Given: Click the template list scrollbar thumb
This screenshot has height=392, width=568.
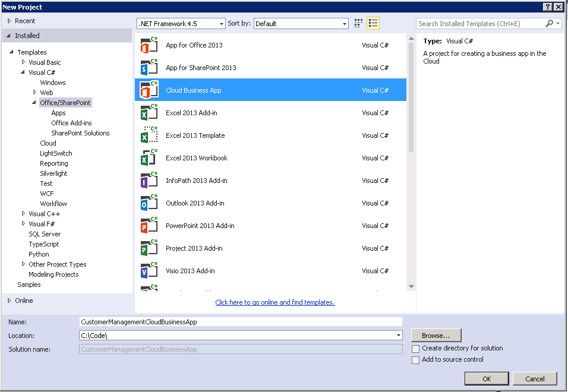Looking at the screenshot, I should pos(411,97).
